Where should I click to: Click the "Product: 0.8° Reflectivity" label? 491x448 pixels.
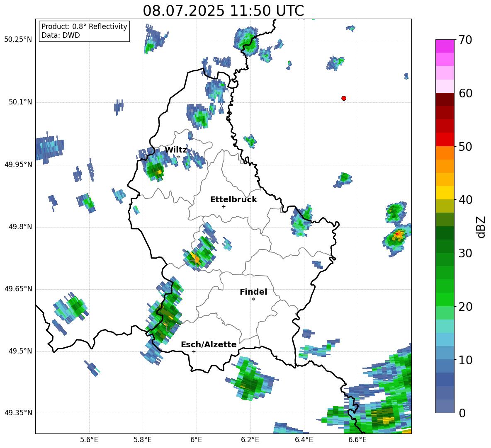point(84,26)
